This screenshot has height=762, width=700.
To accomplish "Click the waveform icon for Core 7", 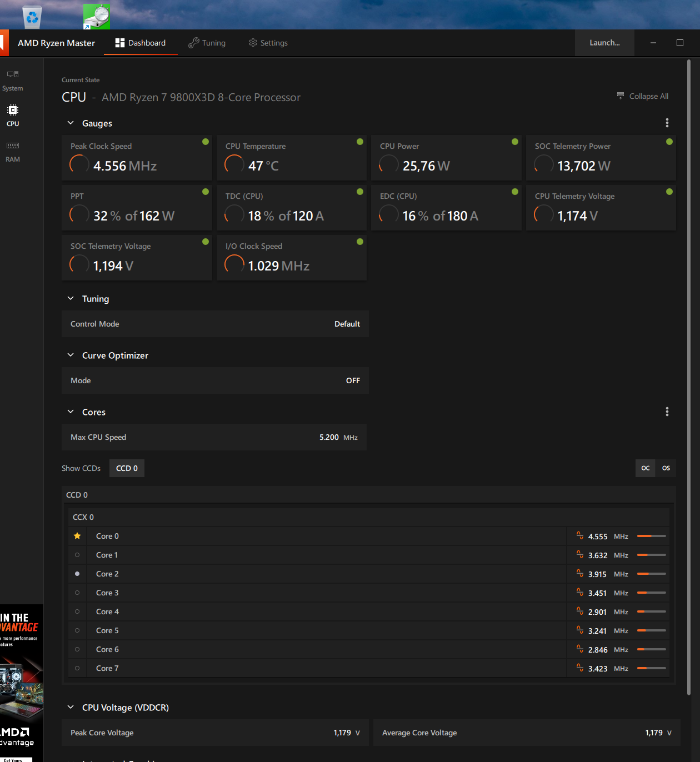I will click(x=580, y=668).
